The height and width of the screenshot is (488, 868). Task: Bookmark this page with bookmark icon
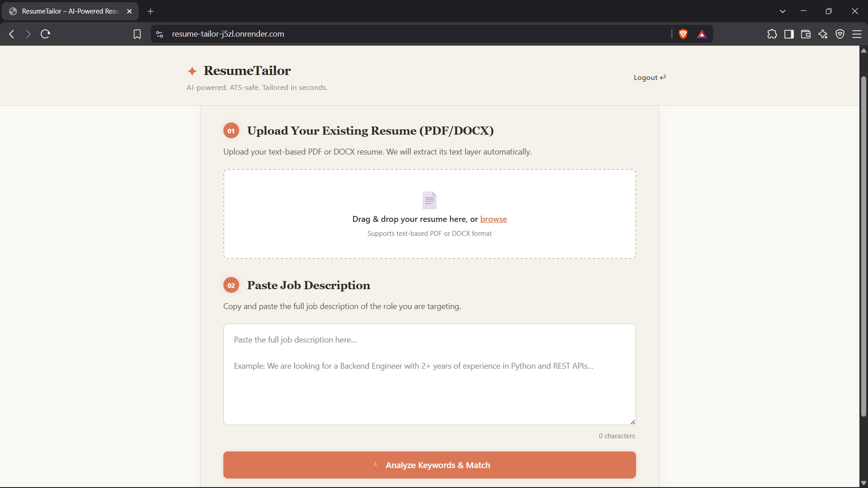(137, 34)
